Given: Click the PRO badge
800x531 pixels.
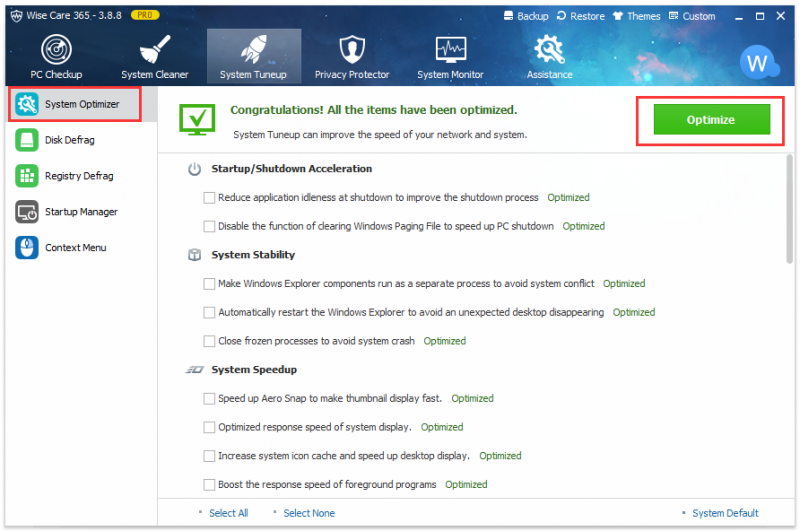Looking at the screenshot, I should coord(145,15).
